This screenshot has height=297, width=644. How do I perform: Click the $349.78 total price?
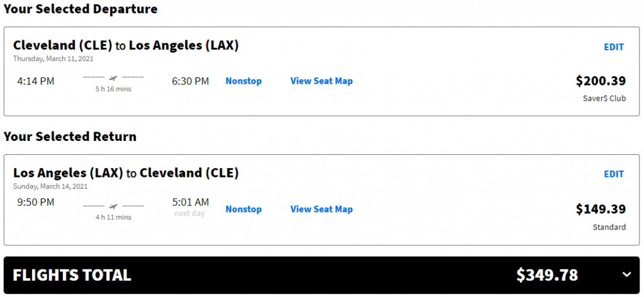click(x=547, y=275)
